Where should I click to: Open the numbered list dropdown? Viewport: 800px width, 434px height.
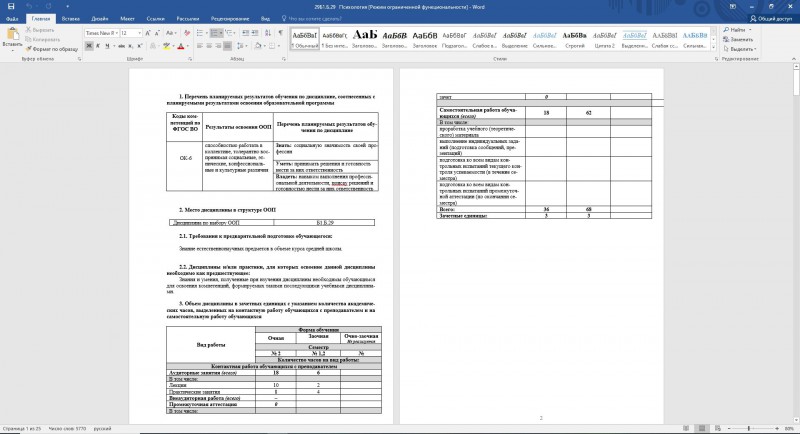(x=220, y=33)
